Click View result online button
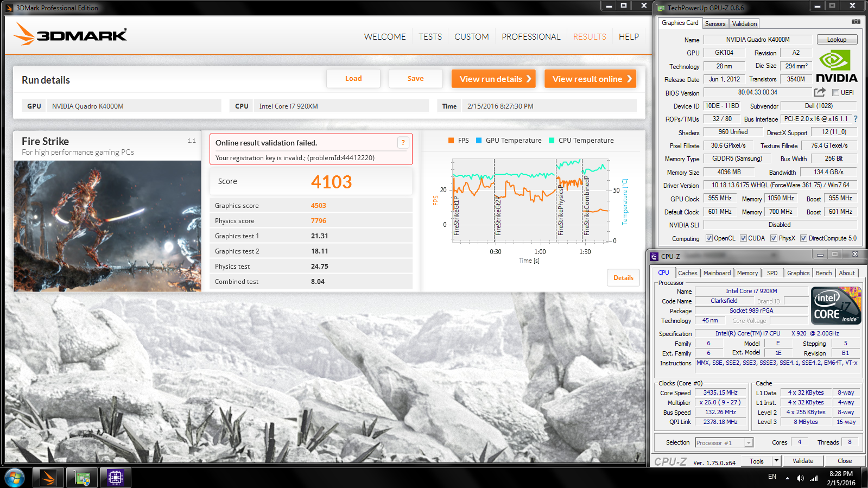The width and height of the screenshot is (868, 488). pos(591,79)
